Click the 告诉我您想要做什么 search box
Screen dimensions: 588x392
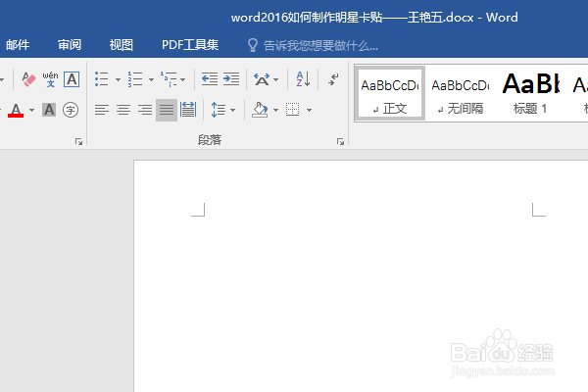click(320, 46)
